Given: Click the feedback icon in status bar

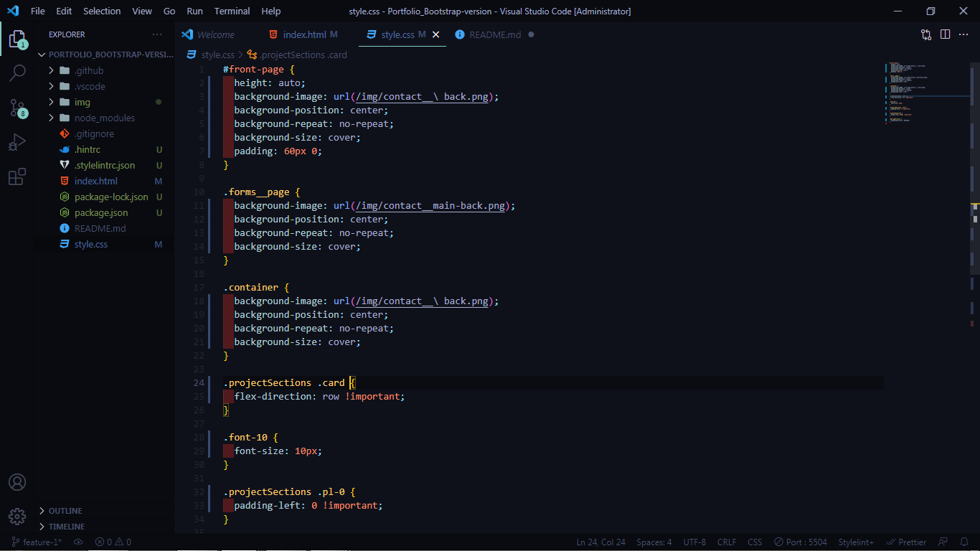Looking at the screenshot, I should click(x=943, y=542).
